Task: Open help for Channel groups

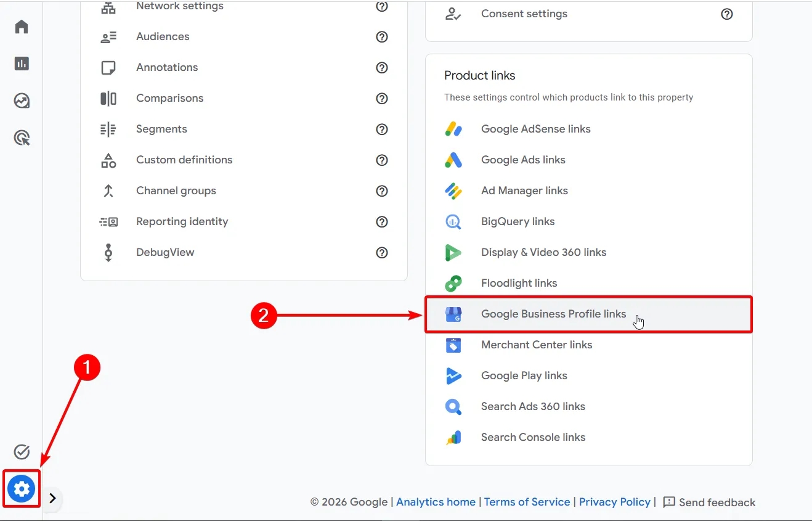Action: tap(382, 191)
